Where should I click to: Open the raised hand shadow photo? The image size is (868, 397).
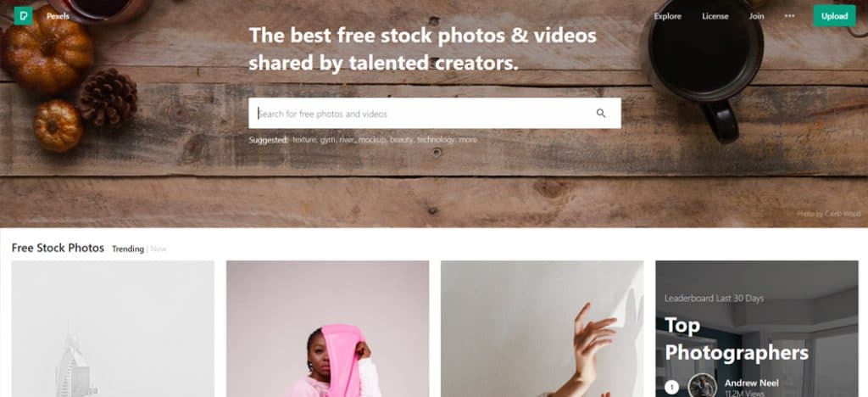tap(542, 329)
